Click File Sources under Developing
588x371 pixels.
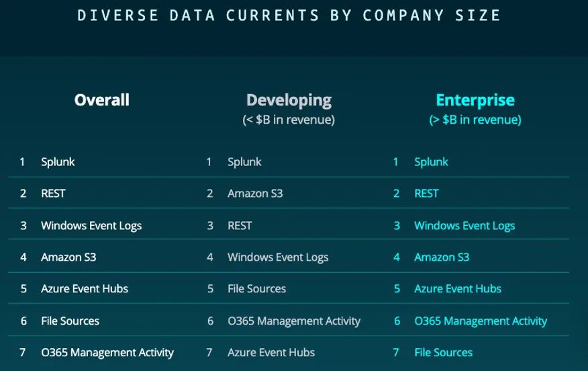(x=256, y=289)
